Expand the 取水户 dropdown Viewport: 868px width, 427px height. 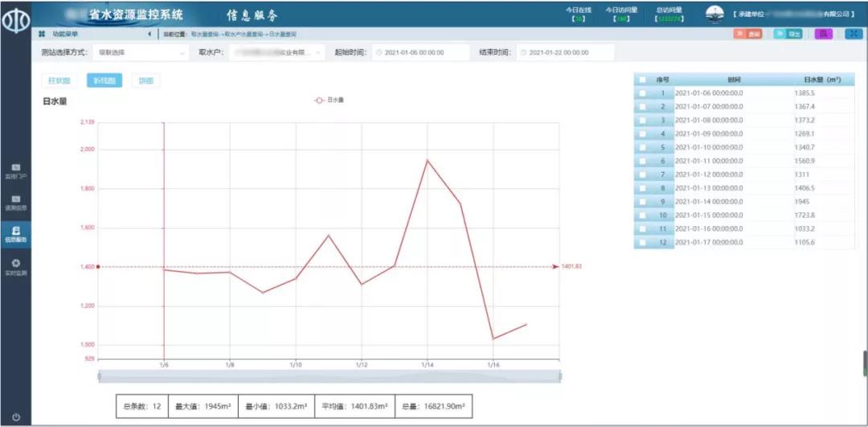pyautogui.click(x=277, y=52)
